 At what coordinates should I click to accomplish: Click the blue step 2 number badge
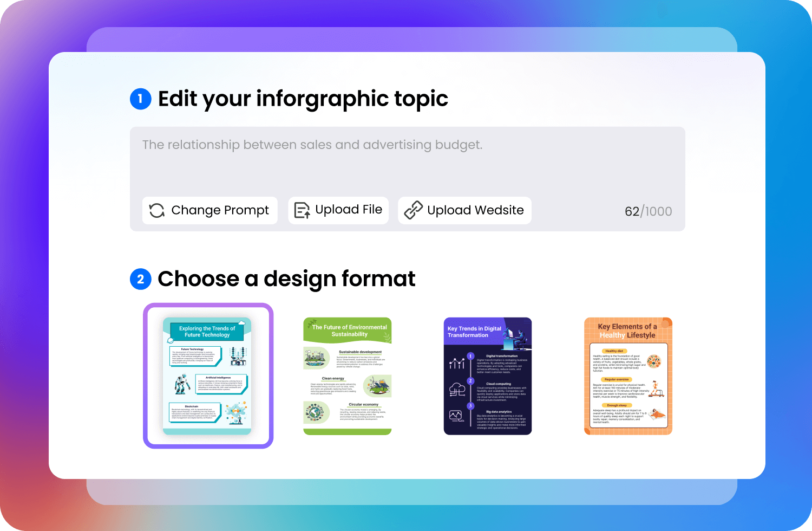click(x=141, y=279)
